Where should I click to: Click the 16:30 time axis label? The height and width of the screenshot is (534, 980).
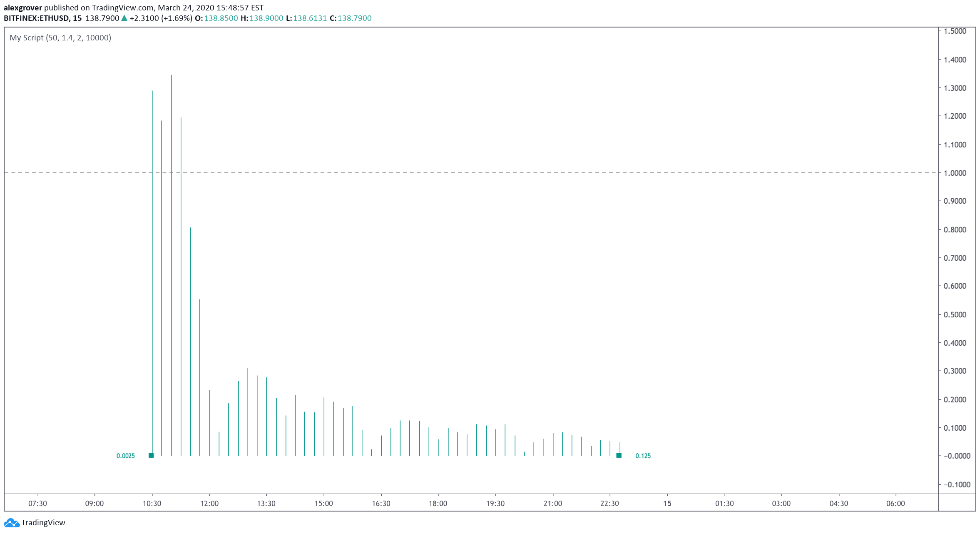tap(381, 504)
